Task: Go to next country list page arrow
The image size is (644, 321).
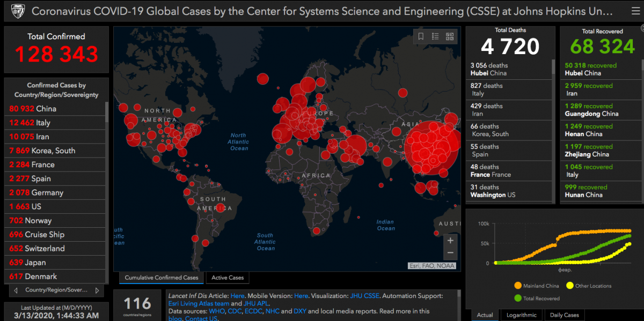Action: coord(97,290)
